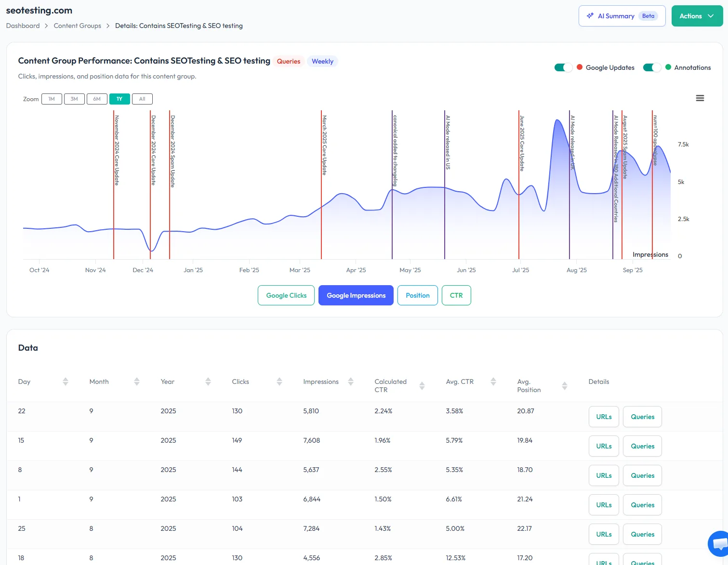The image size is (728, 565).
Task: Open the chart options hamburger menu
Action: click(x=700, y=98)
